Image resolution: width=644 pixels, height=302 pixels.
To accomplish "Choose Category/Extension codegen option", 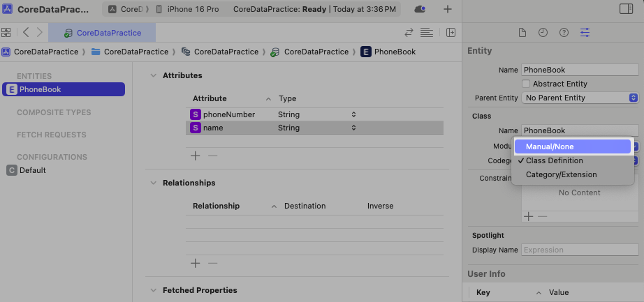I will tap(573, 174).
